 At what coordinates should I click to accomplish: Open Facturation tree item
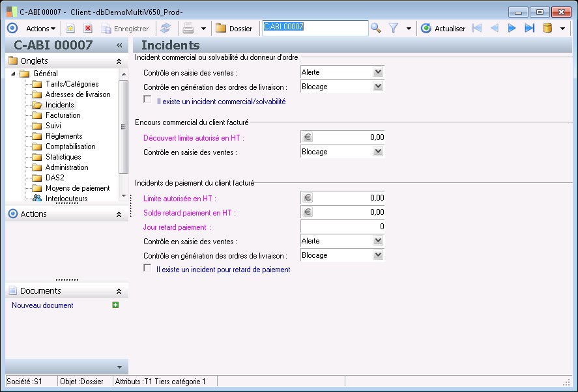click(x=63, y=115)
